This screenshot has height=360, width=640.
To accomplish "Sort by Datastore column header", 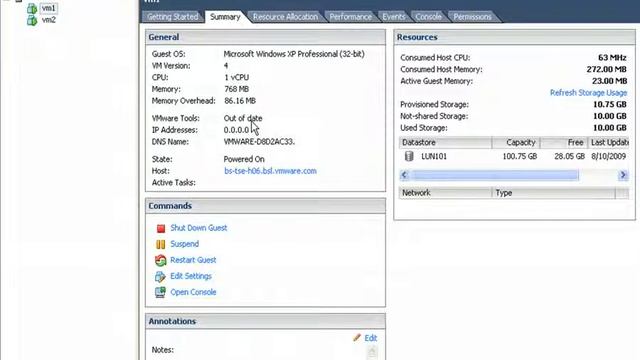I will point(445,142).
